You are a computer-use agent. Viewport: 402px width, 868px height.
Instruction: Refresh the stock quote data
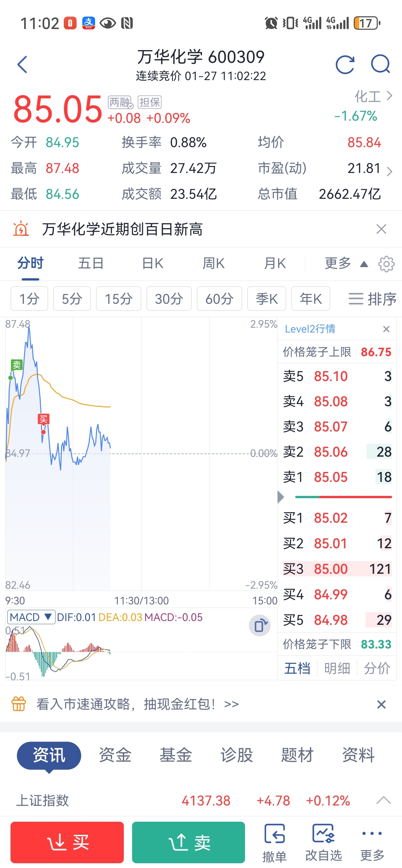(345, 64)
